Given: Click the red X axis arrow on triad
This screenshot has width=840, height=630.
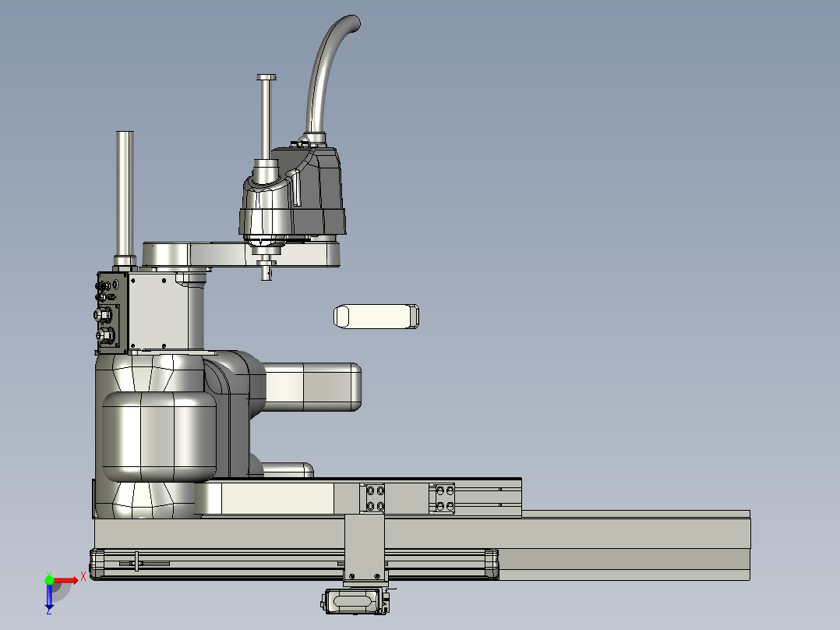Looking at the screenshot, I should pos(66,580).
